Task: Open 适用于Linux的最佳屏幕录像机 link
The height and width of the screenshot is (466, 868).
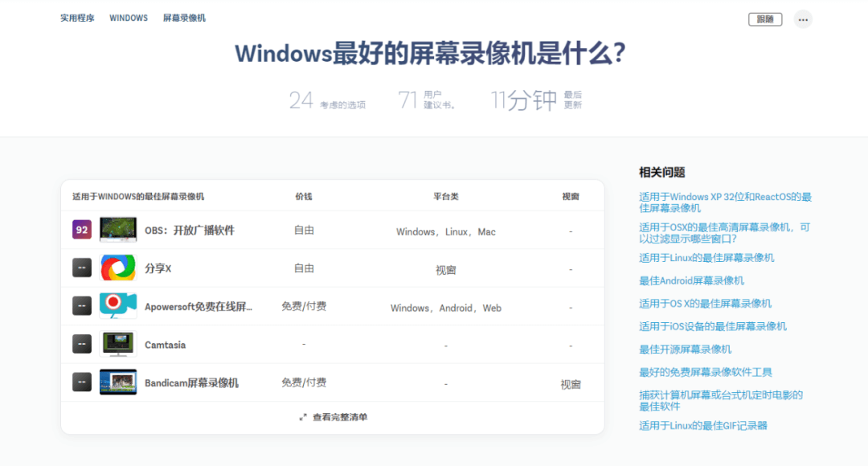Action: click(706, 258)
